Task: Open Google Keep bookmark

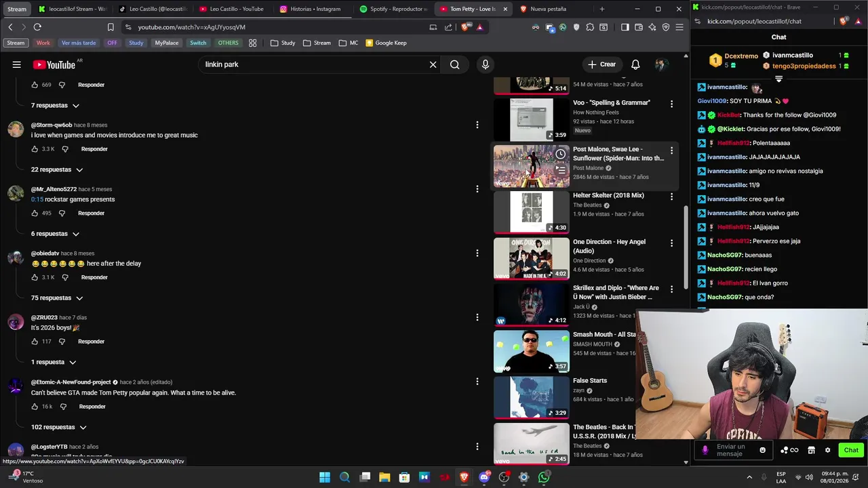Action: tap(386, 43)
